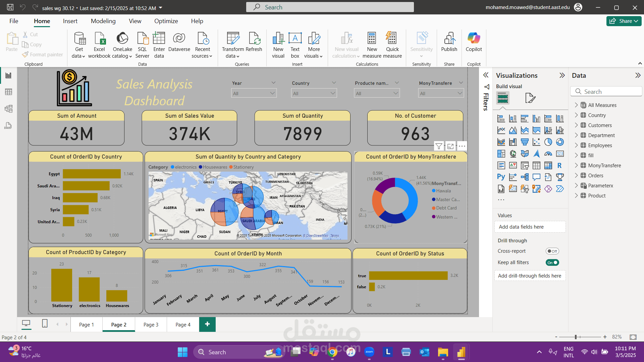Open the Year slicer dropdown
The height and width of the screenshot is (362, 644).
click(273, 93)
